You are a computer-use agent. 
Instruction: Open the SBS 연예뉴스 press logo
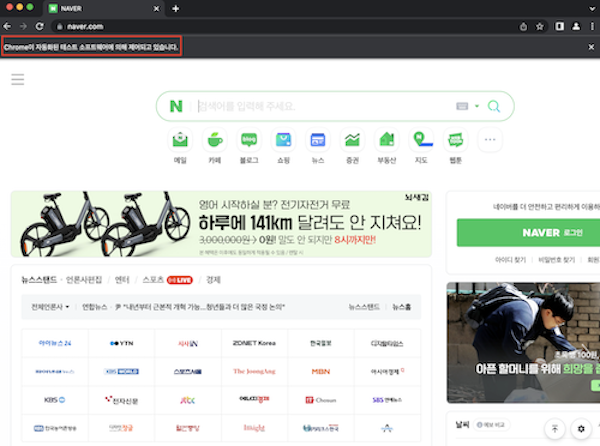coord(387,400)
